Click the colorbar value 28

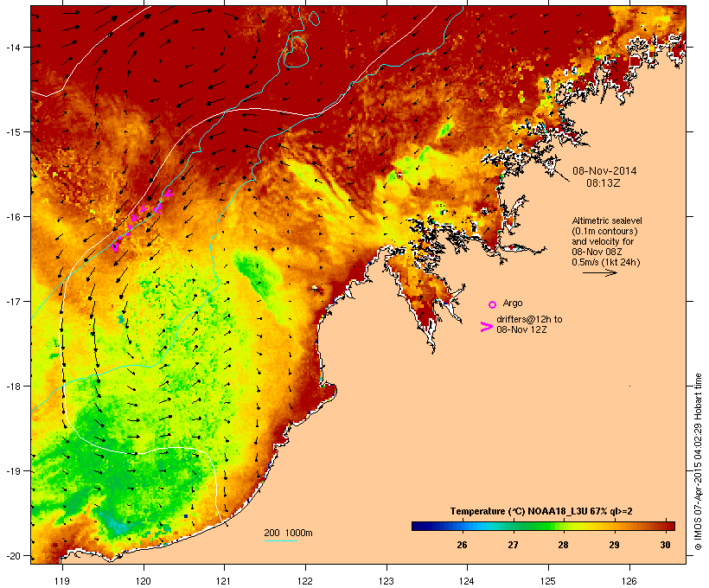click(x=563, y=545)
